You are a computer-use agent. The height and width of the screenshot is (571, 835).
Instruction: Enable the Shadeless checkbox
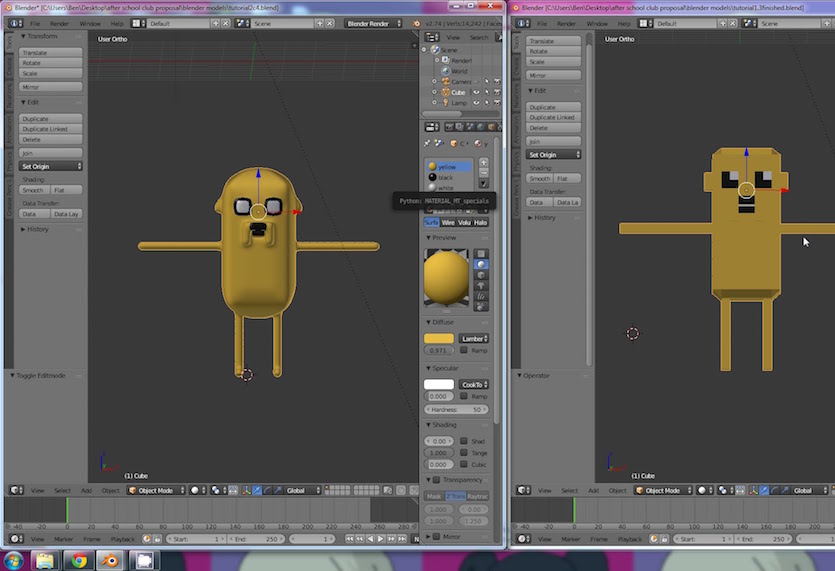(x=464, y=441)
